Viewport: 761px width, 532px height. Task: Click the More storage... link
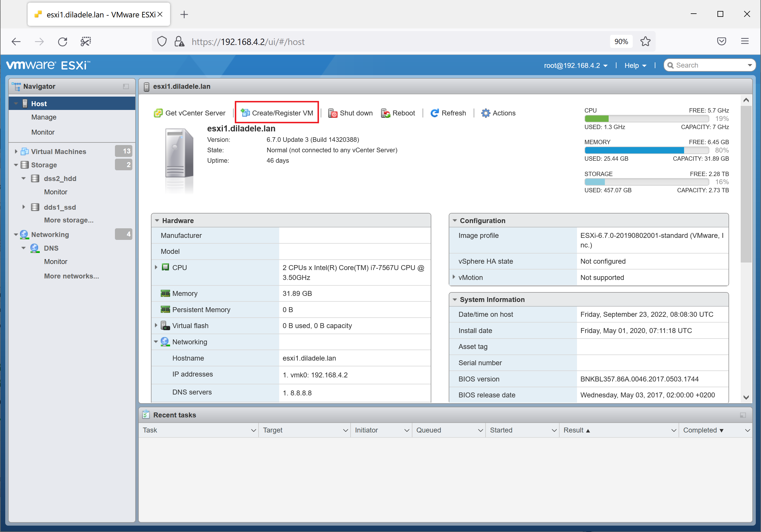pyautogui.click(x=68, y=220)
